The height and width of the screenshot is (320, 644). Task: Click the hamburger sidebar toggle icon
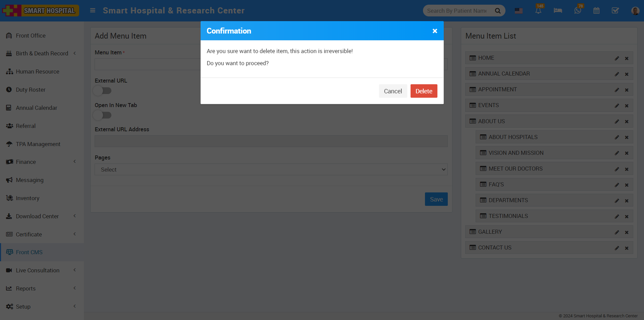(x=93, y=10)
